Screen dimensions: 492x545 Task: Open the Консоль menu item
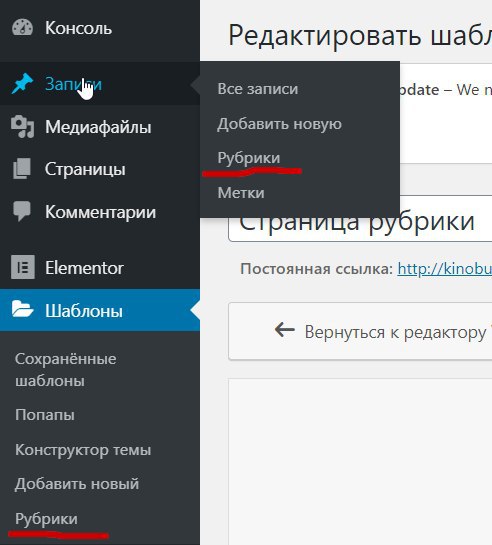tap(100, 28)
